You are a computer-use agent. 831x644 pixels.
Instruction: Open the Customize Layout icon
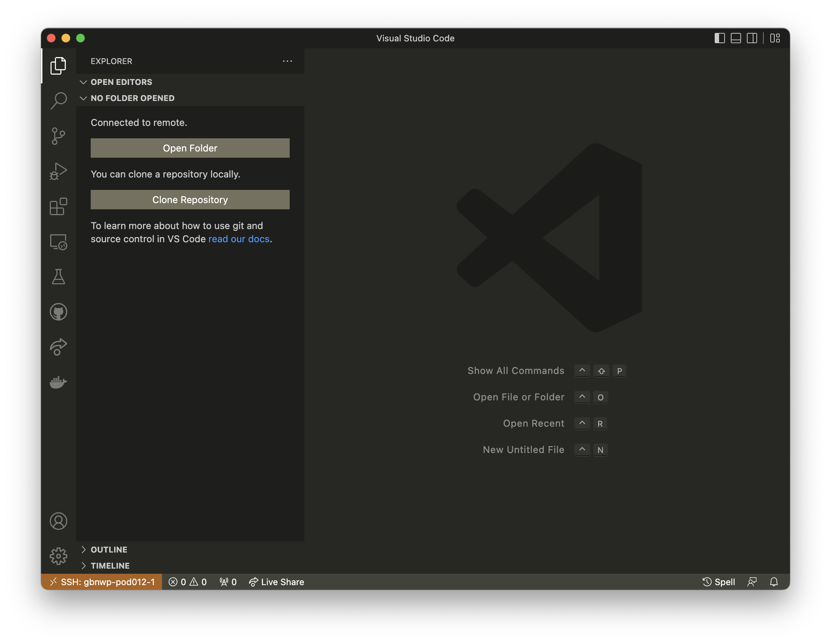click(775, 38)
